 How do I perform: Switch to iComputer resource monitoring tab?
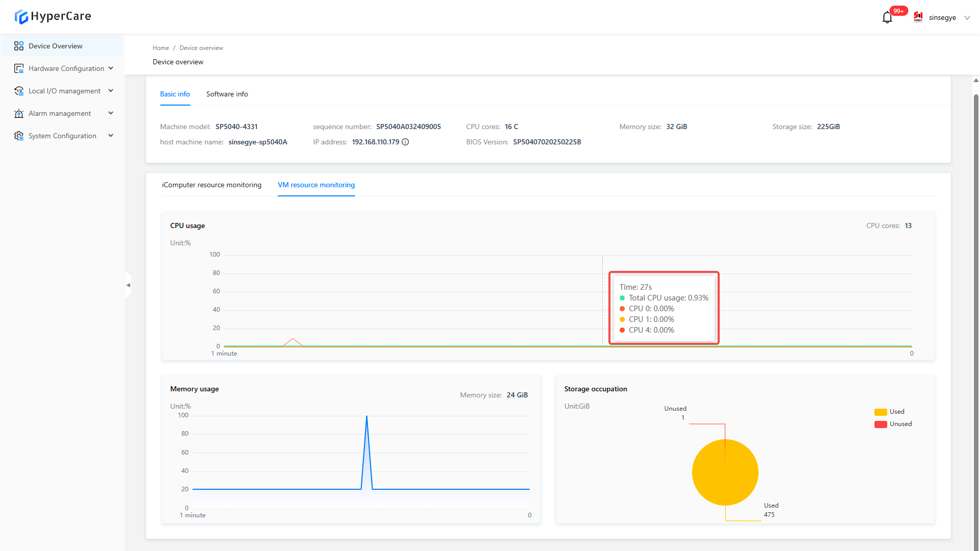coord(212,185)
